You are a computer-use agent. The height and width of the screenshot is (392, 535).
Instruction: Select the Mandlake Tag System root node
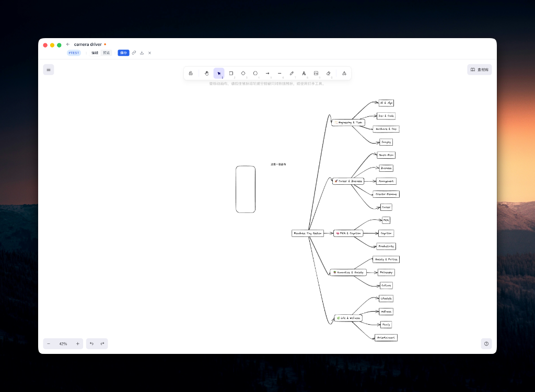click(x=308, y=233)
